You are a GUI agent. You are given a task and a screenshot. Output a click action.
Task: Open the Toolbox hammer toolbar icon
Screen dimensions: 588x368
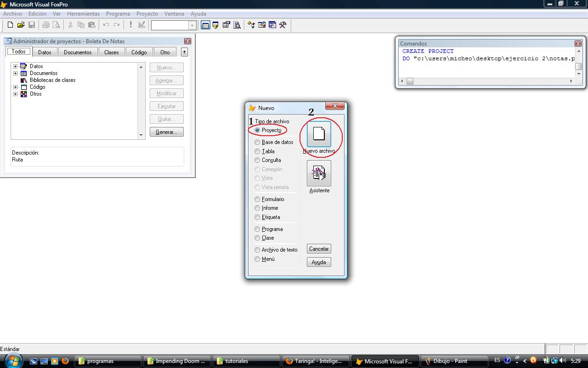[x=283, y=25]
